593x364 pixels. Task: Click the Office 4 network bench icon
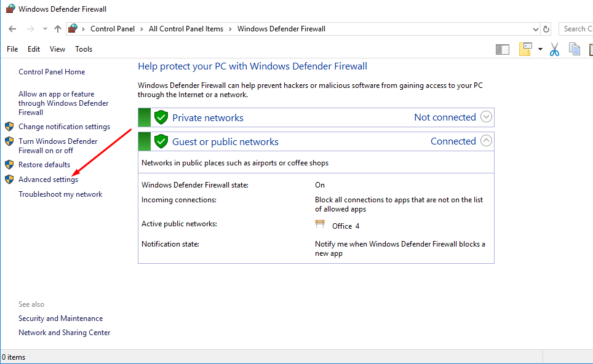pyautogui.click(x=320, y=224)
